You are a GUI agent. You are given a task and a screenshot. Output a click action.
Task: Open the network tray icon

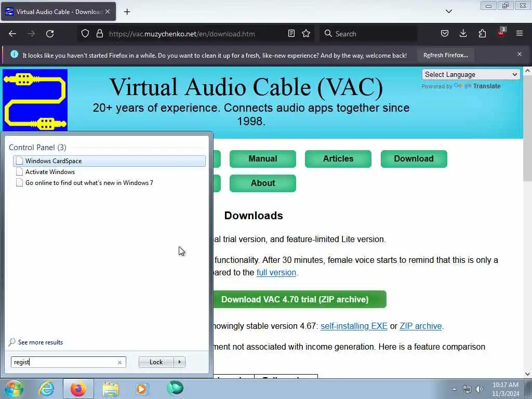click(x=467, y=390)
